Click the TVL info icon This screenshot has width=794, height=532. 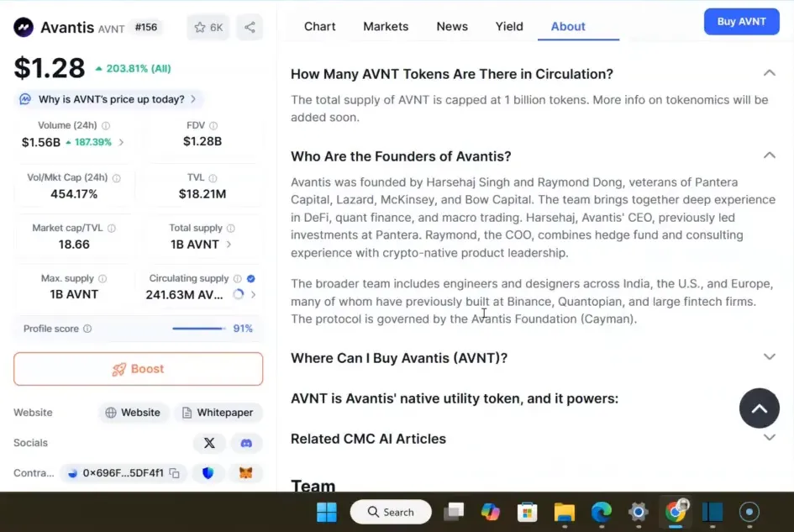click(213, 178)
